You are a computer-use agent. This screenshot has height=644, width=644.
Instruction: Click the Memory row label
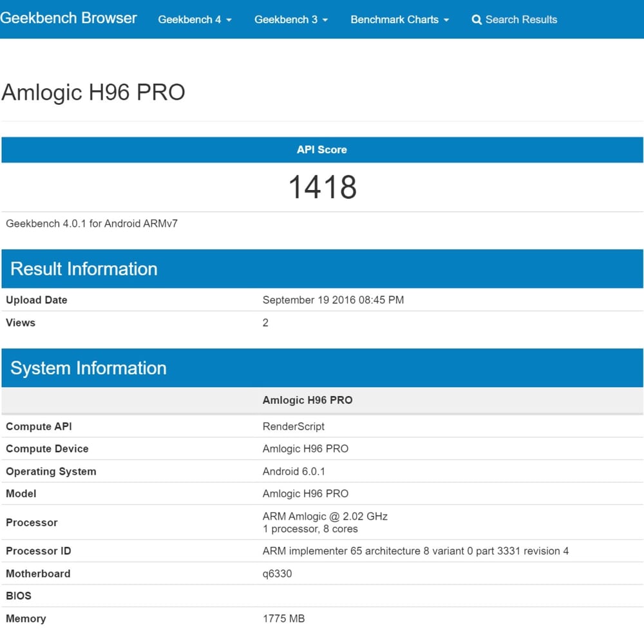(x=26, y=618)
